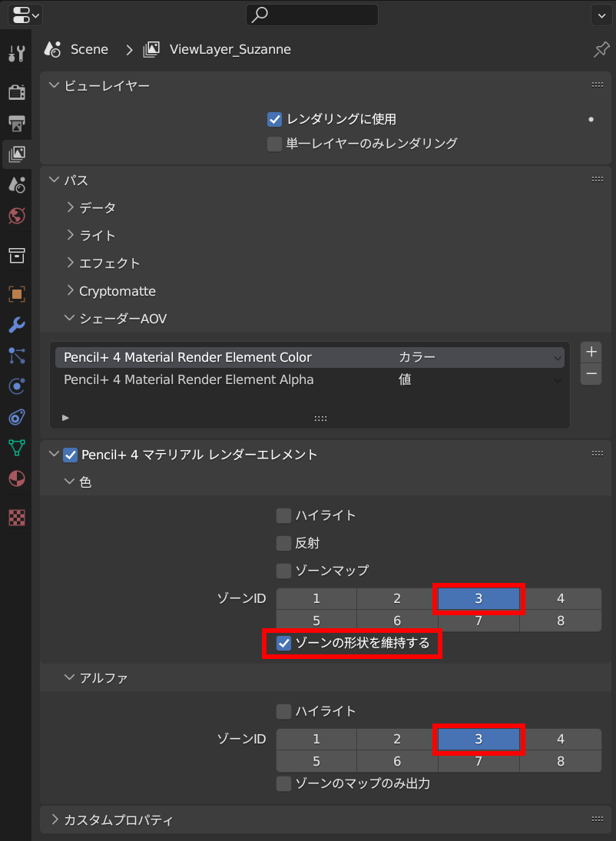Enable ハイライト checkbox under 色
The height and width of the screenshot is (841, 616).
point(284,516)
